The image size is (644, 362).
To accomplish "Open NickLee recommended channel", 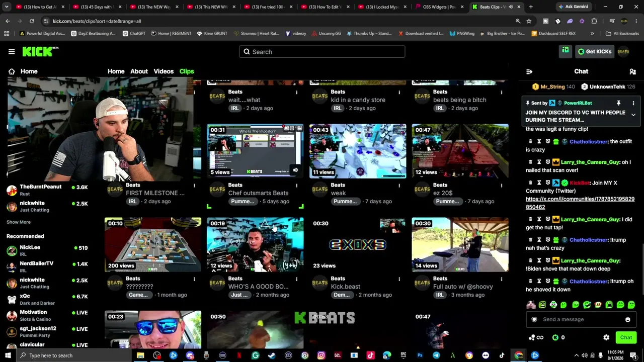I will (x=47, y=250).
